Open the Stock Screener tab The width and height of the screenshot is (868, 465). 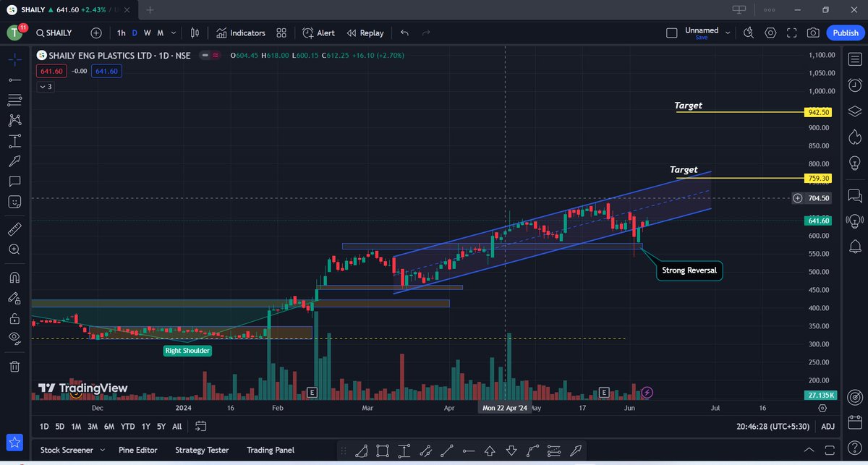pos(67,450)
